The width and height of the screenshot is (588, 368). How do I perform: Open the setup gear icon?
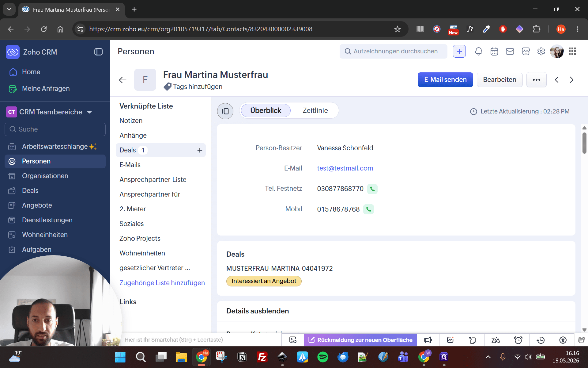click(x=541, y=52)
